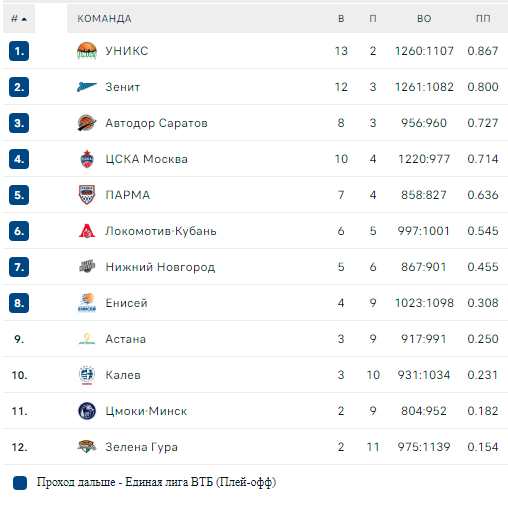Open the ЦСКА Москва team link
The height and width of the screenshot is (505, 508).
point(146,159)
